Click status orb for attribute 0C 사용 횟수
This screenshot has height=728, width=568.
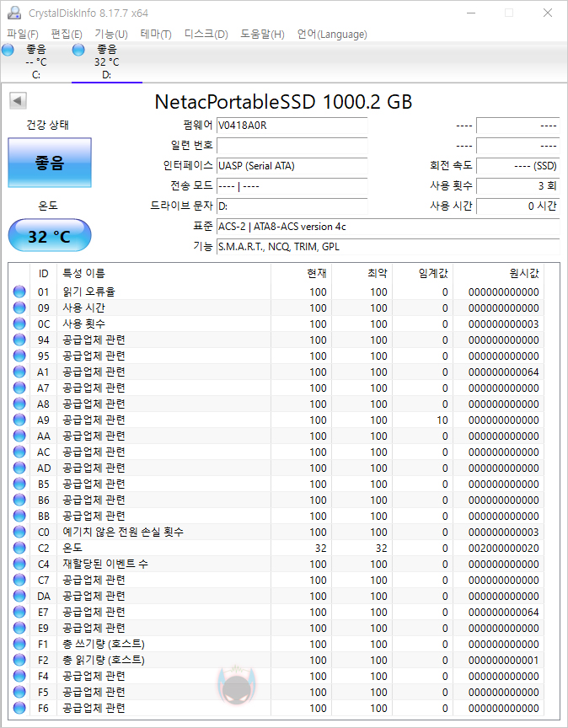coord(19,324)
